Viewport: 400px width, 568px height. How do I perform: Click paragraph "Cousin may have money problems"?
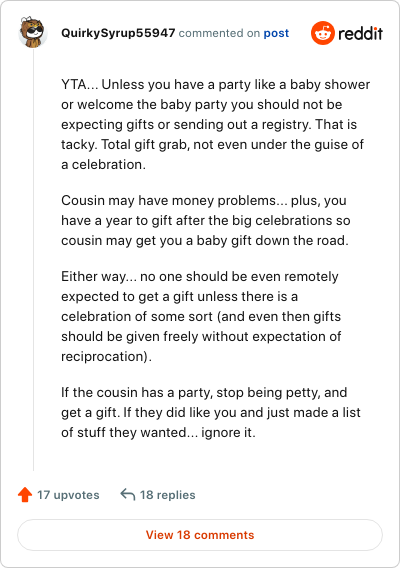(206, 220)
